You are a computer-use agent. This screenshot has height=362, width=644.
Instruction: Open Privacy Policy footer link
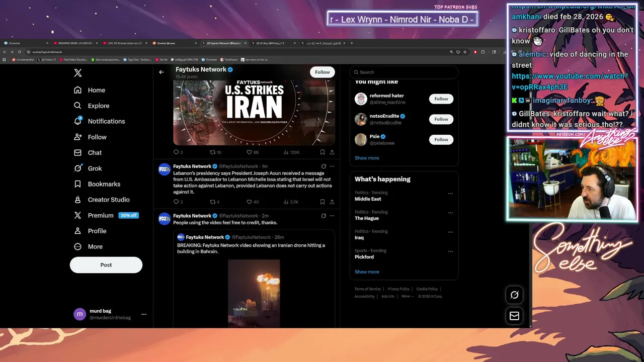398,289
